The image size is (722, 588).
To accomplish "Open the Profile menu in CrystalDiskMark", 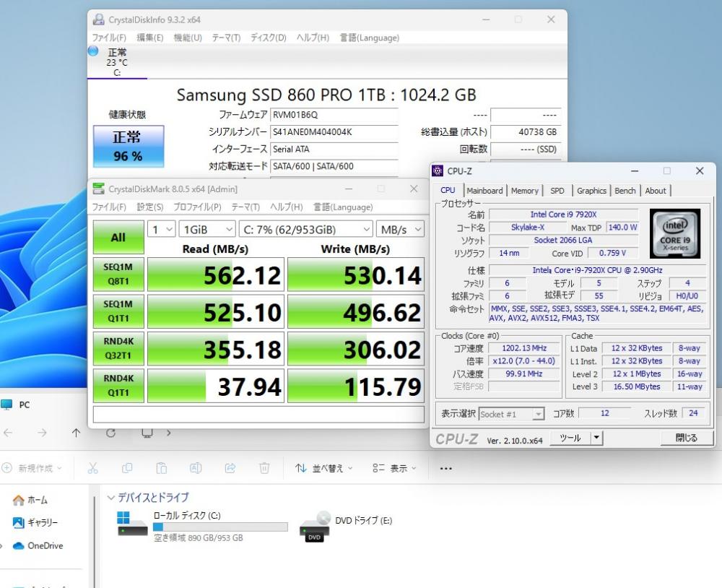I will click(x=197, y=207).
